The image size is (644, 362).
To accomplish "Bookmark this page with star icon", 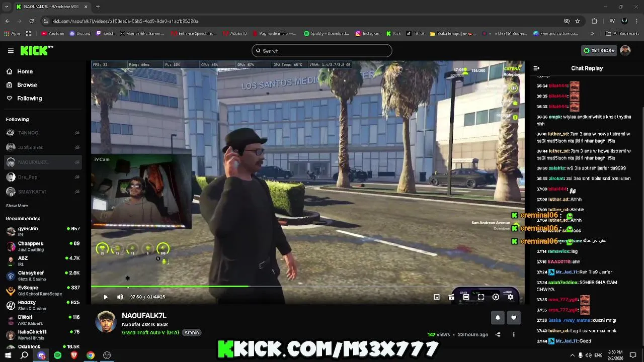I will tap(578, 21).
